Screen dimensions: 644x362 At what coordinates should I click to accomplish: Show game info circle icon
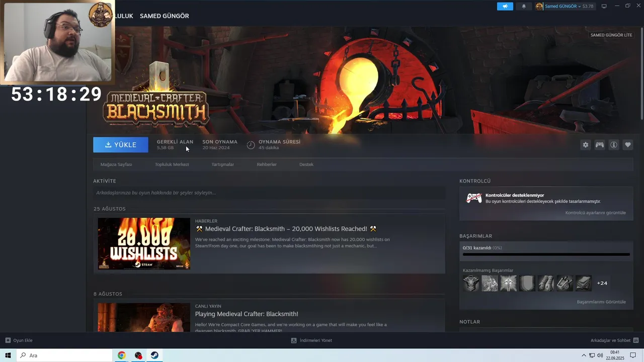pyautogui.click(x=614, y=145)
